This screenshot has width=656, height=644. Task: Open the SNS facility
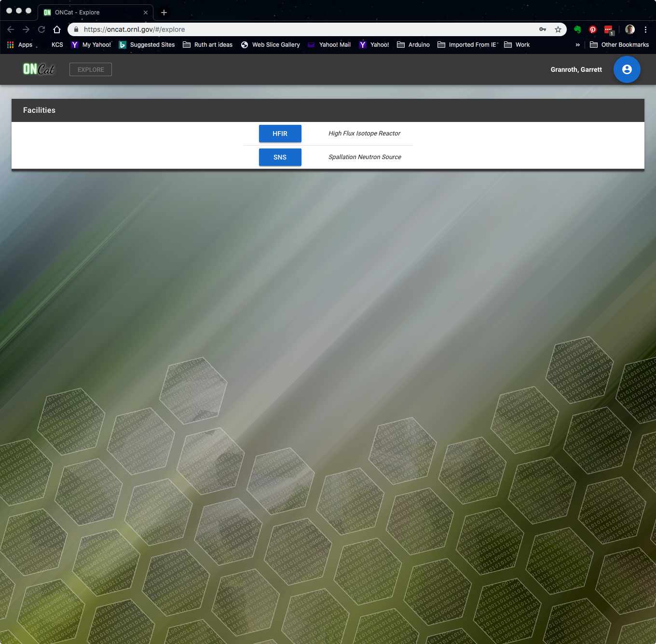click(280, 157)
